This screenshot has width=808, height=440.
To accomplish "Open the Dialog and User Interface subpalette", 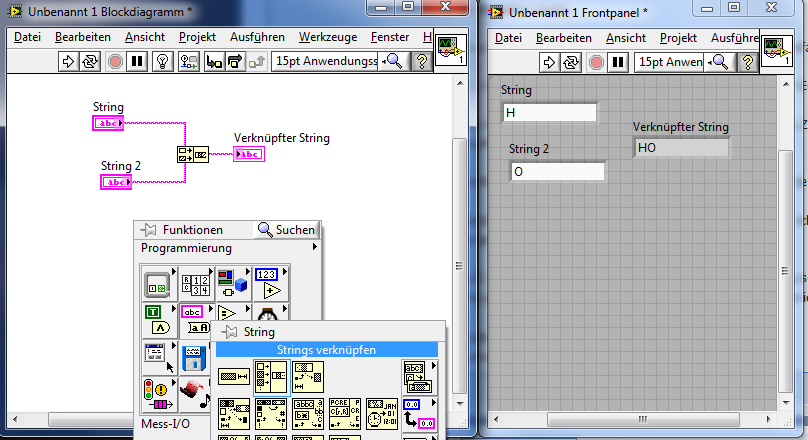I will [x=159, y=358].
